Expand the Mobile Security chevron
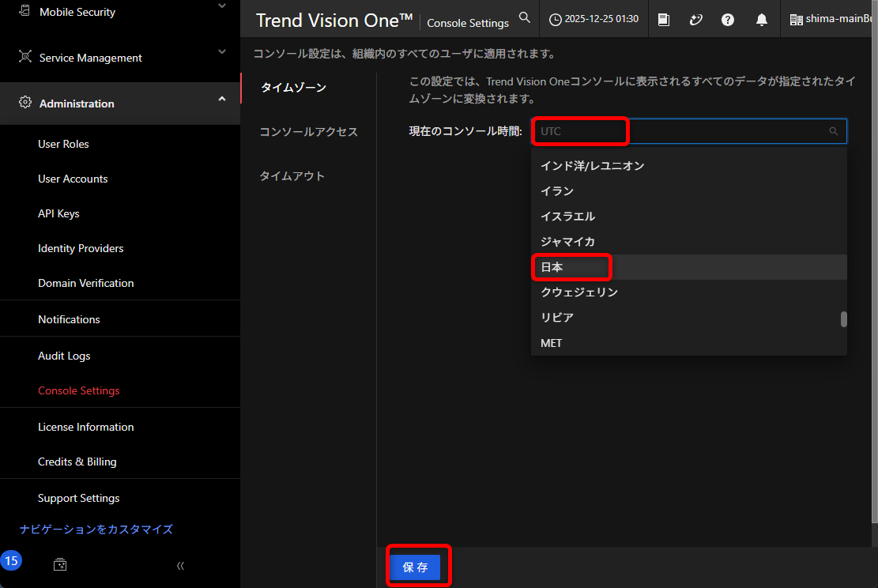The image size is (878, 588). coord(222,6)
